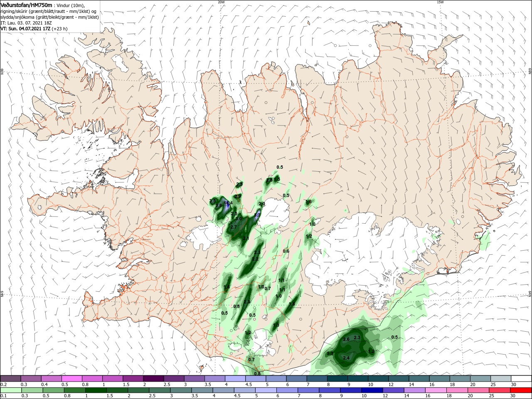Screen dimensions: 532x399
Task: Pick the pale green 0.1–0.3 rain legend swatch
Action: click(x=11, y=390)
